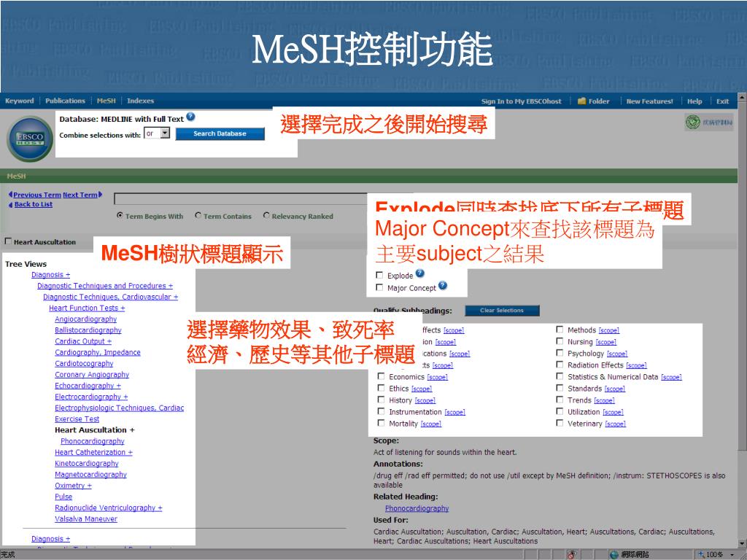Check the Instrumentation subheading
Image resolution: width=747 pixels, height=560 pixels.
(381, 411)
